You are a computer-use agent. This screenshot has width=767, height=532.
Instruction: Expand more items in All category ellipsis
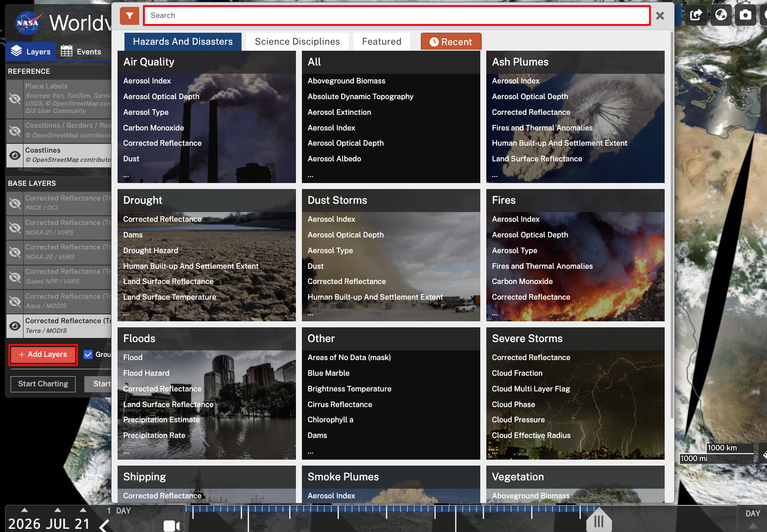[x=311, y=175]
